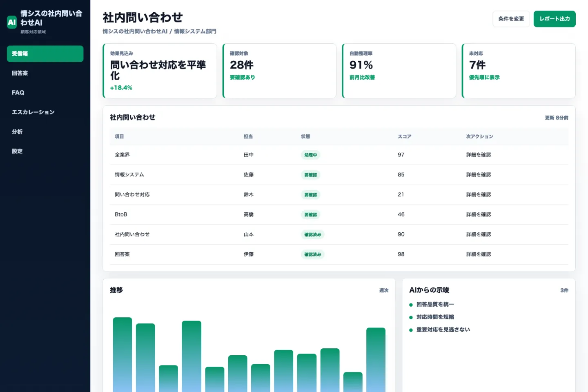588x392 pixels.
Task: Select the 確認対象 28件 card
Action: coord(279,71)
